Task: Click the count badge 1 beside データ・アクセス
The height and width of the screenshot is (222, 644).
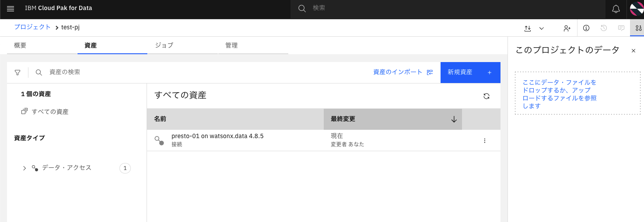Action: pyautogui.click(x=125, y=168)
